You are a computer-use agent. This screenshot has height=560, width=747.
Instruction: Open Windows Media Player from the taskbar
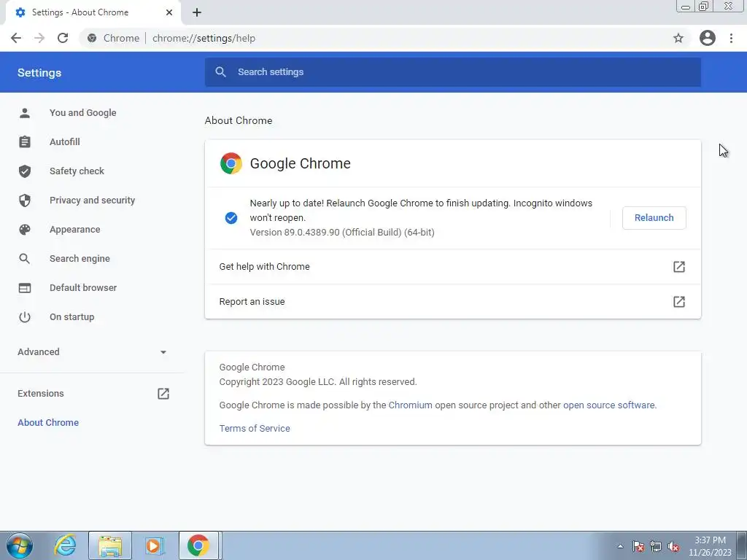[x=154, y=545]
